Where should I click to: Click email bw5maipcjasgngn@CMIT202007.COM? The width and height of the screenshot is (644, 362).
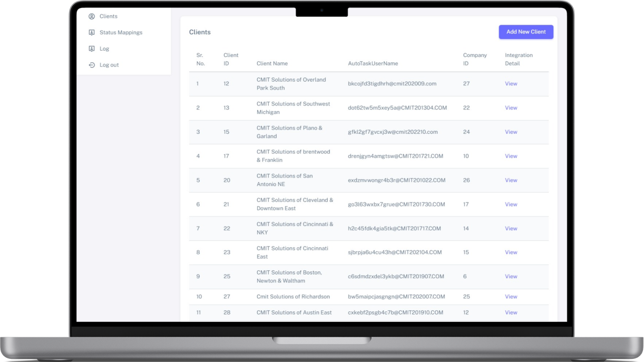[396, 297]
